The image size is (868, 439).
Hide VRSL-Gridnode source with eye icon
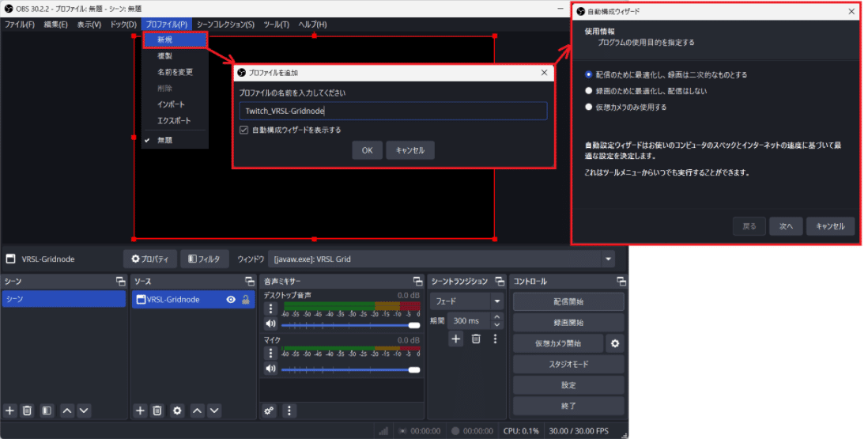pyautogui.click(x=231, y=300)
